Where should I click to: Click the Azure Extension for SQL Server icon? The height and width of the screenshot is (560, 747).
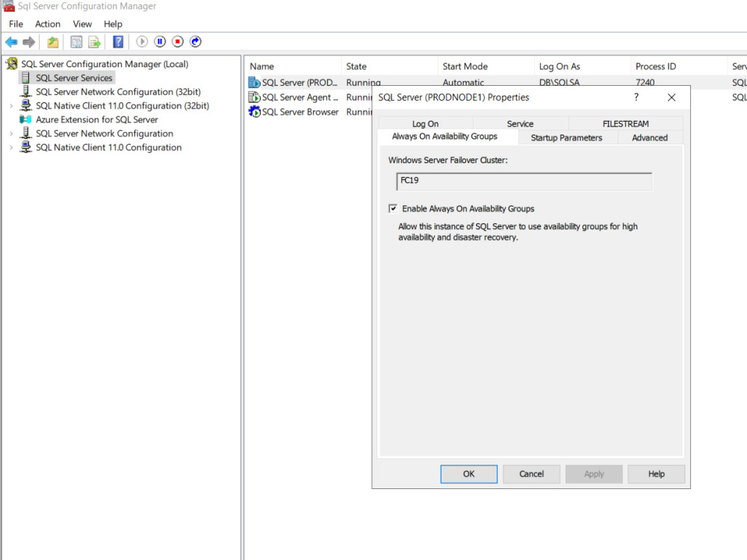(25, 119)
